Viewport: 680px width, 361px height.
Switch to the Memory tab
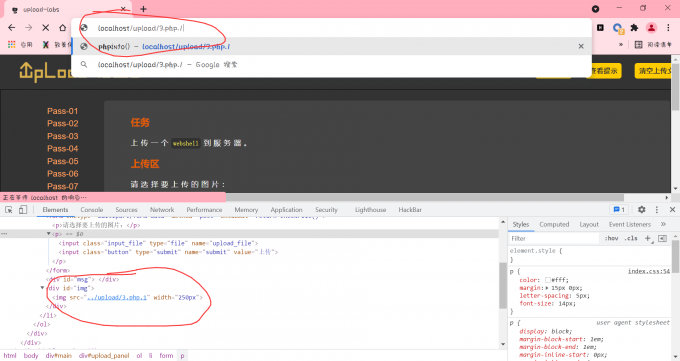coord(246,210)
